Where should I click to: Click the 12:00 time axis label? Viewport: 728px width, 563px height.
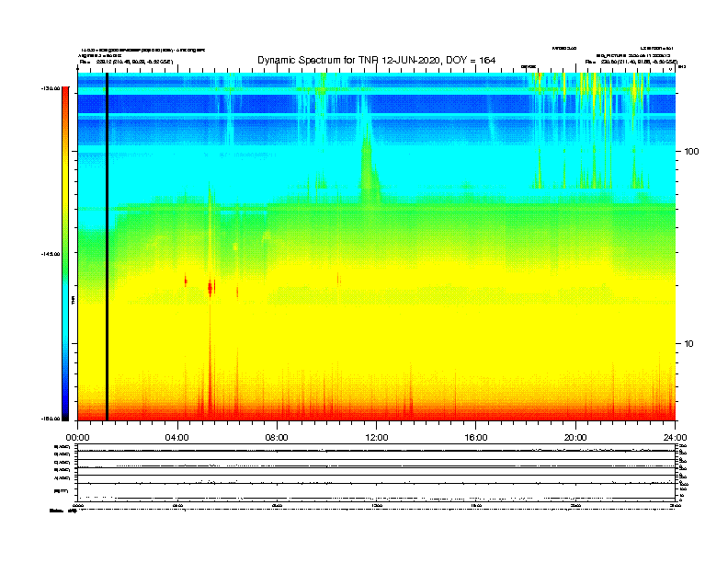pos(377,438)
